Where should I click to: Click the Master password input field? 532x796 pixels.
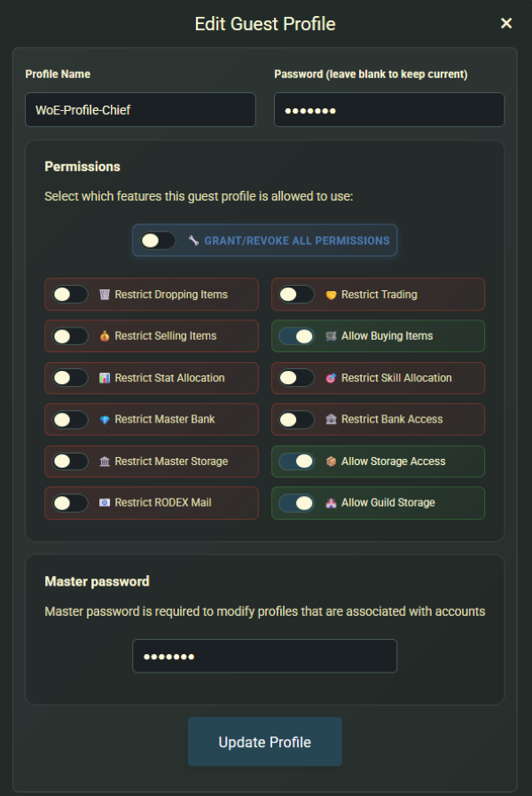point(264,656)
